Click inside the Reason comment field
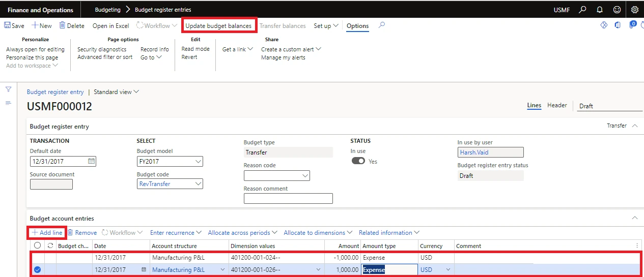This screenshot has height=277, width=644. point(288,198)
